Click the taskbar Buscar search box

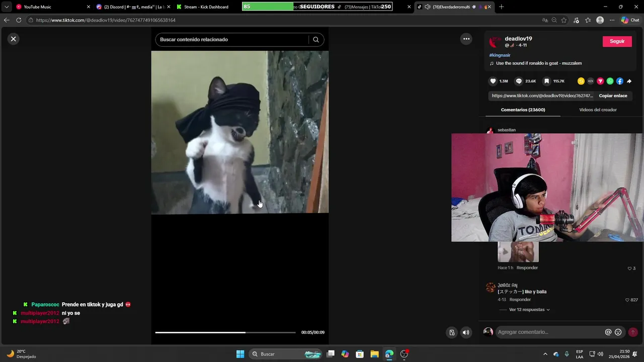coord(286,354)
